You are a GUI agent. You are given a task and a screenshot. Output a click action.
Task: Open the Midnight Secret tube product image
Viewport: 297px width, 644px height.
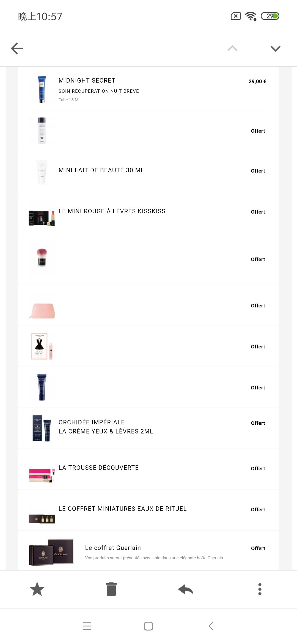pos(42,89)
